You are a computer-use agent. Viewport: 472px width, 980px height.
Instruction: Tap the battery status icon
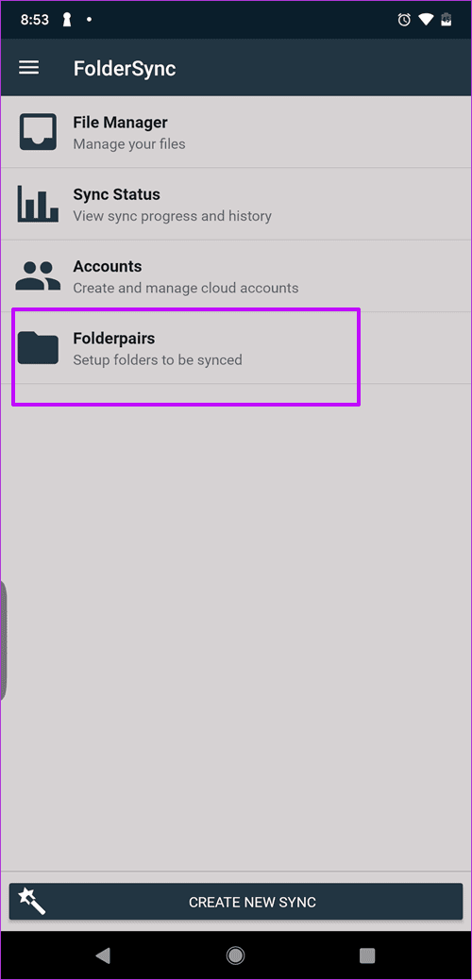click(x=447, y=20)
